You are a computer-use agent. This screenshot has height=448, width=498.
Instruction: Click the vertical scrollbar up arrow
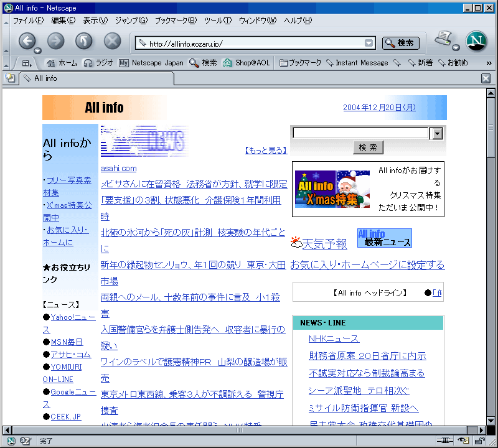pyautogui.click(x=491, y=94)
